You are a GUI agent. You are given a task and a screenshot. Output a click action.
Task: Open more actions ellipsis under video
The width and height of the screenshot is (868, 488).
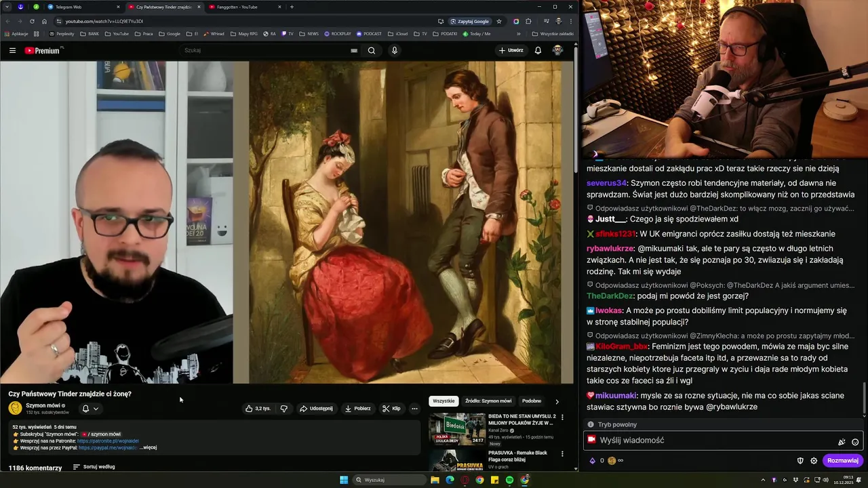tap(414, 409)
